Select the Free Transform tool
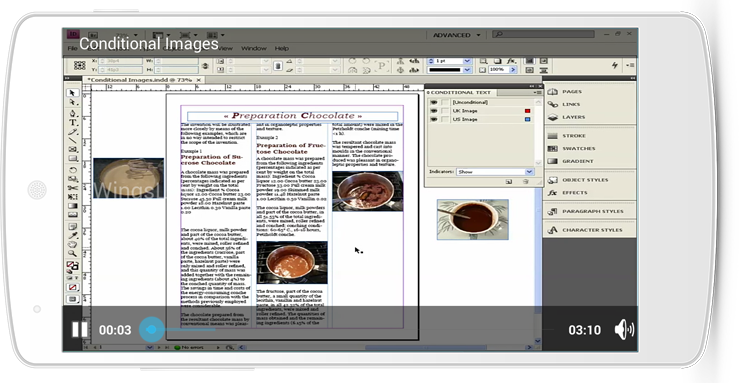This screenshot has width=739, height=383. [x=72, y=197]
